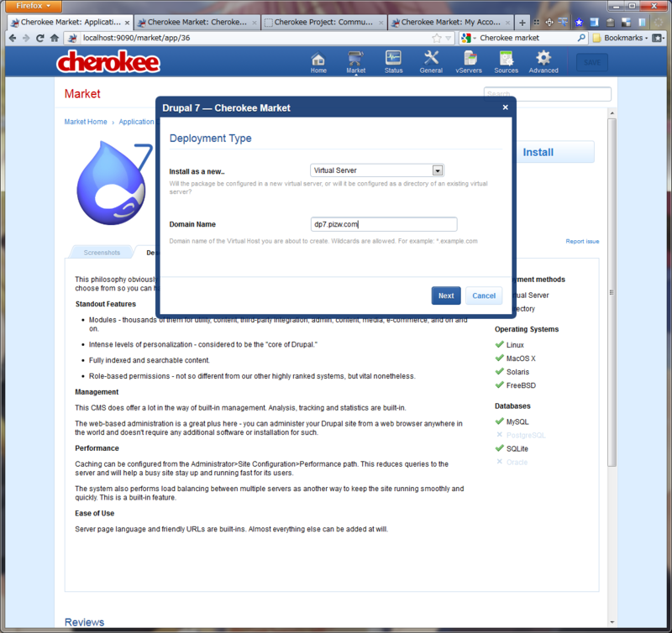Click the blue window pane toolbar icon
The width and height of the screenshot is (672, 633).
click(x=595, y=23)
